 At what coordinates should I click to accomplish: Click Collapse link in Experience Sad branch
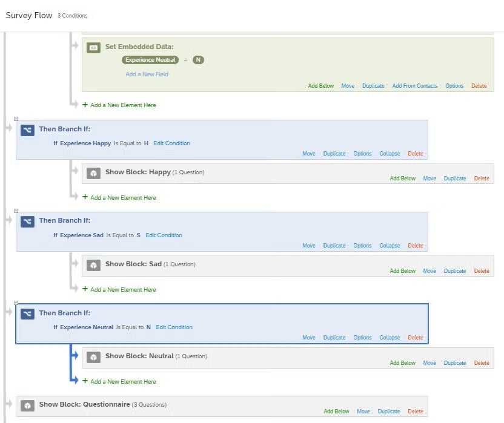click(x=390, y=245)
